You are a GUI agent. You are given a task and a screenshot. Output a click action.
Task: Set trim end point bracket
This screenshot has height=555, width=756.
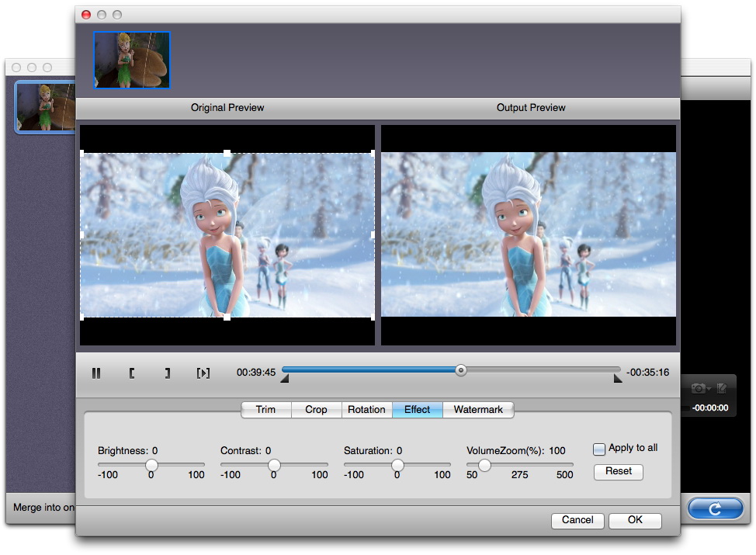click(x=167, y=373)
